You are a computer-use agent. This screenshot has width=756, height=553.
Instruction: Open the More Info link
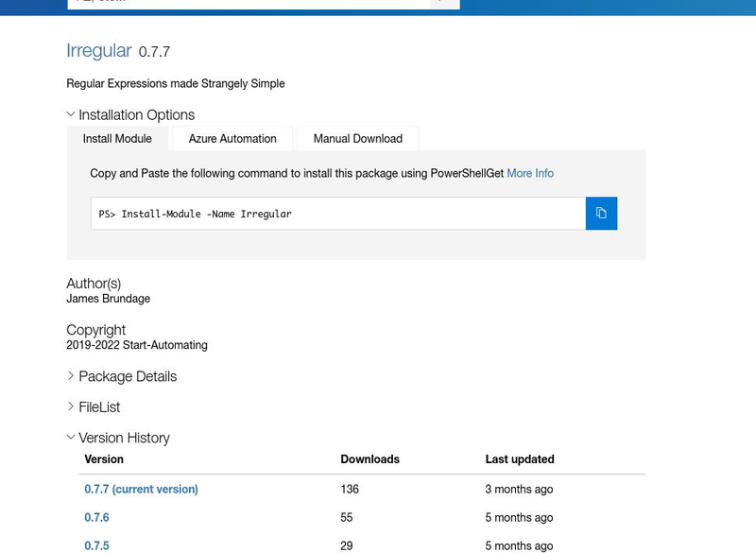coord(530,173)
